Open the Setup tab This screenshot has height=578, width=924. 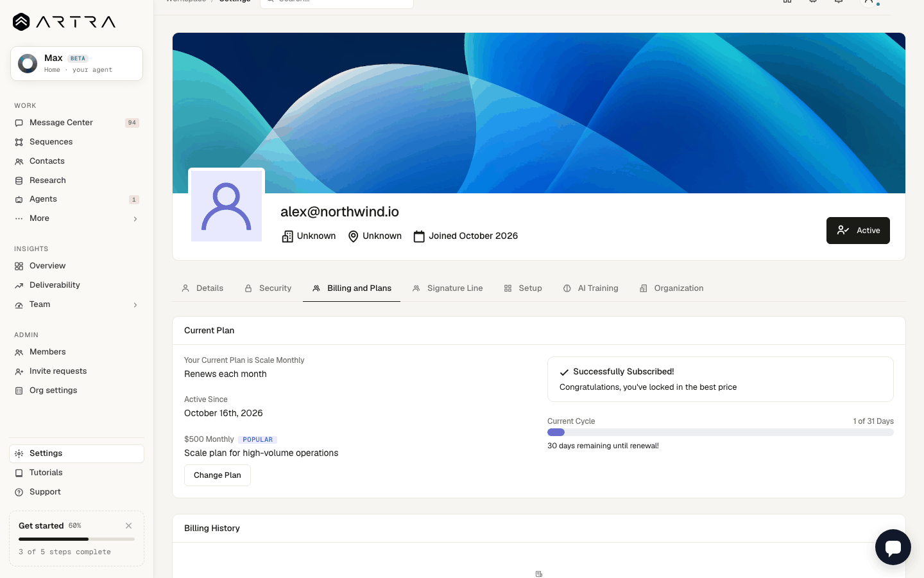pos(523,288)
